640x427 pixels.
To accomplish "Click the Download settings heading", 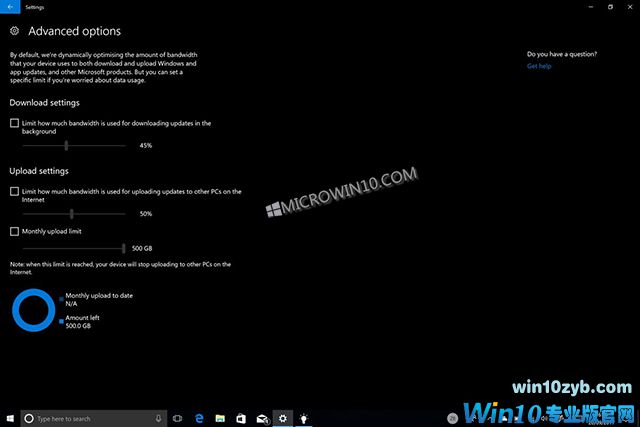I will [x=44, y=102].
